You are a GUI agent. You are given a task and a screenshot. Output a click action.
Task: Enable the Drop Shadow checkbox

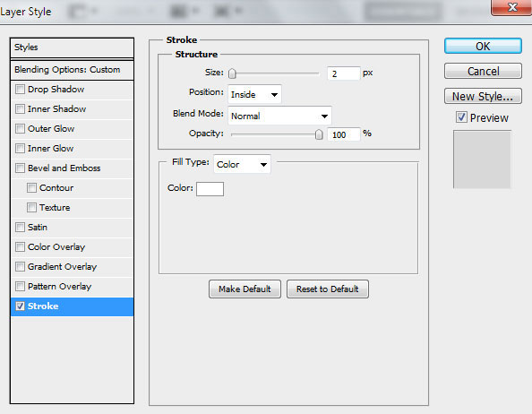tap(20, 90)
